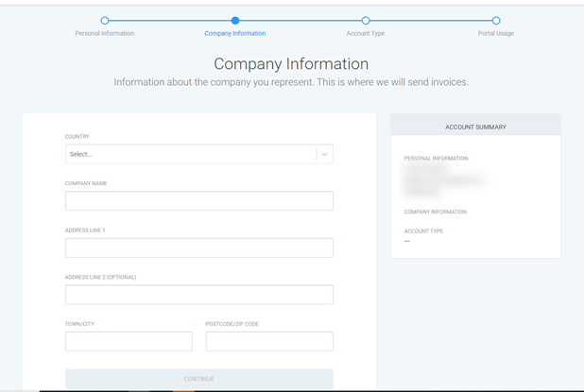Expand the Country dropdown chevron arrow
This screenshot has width=584, height=392.
click(x=324, y=154)
